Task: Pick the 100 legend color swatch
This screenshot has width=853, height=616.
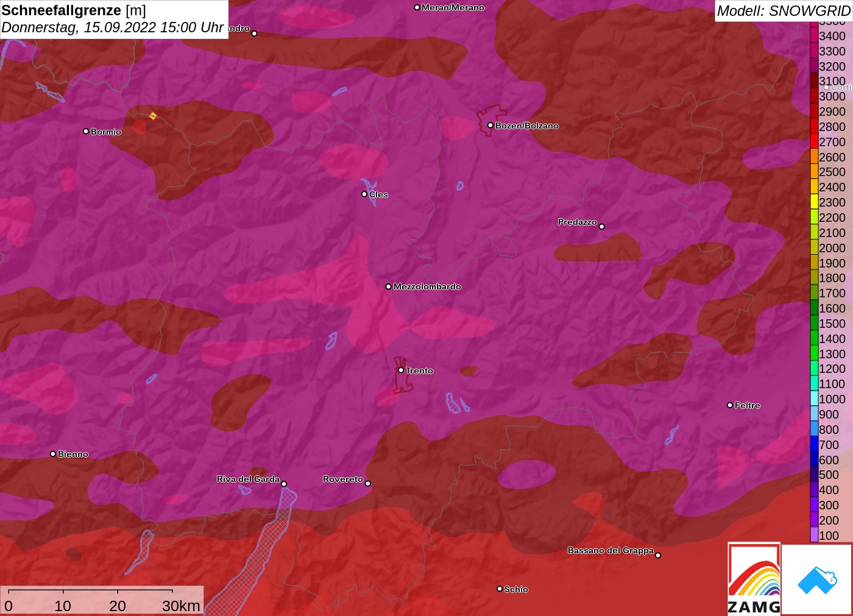Action: click(x=814, y=535)
